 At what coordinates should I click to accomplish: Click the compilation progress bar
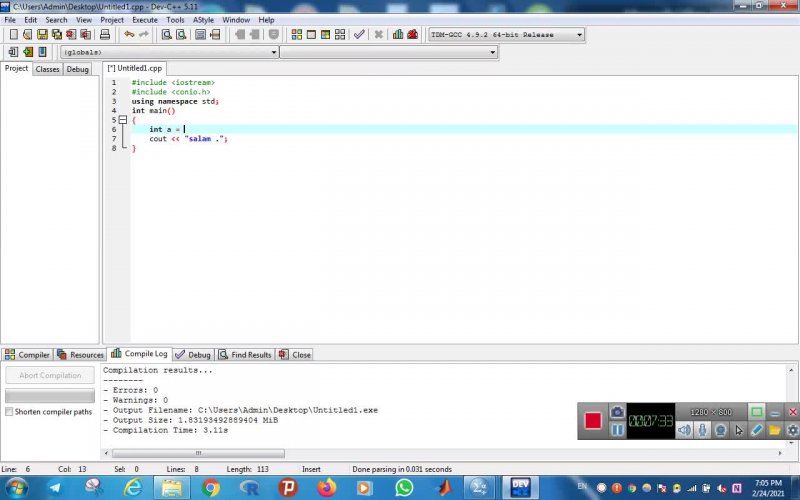click(50, 396)
